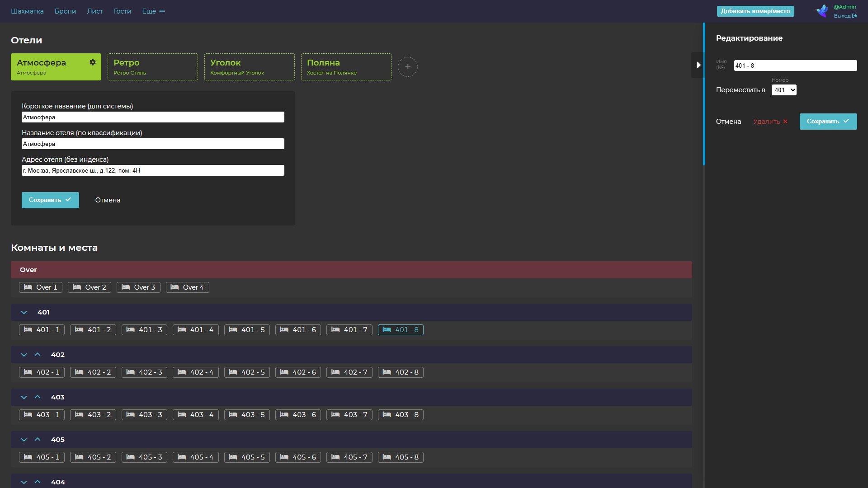Screen dimensions: 868x488
Task: Select bed place 402 - 6
Action: pos(298,372)
